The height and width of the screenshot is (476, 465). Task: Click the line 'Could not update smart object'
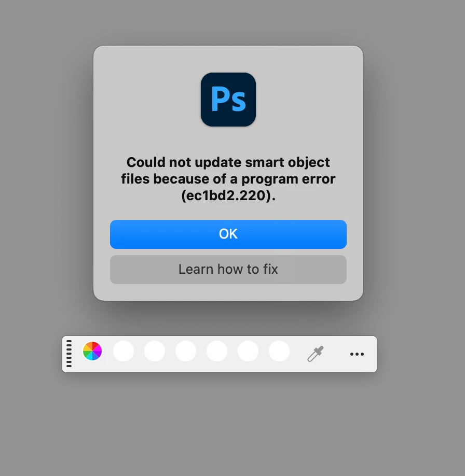(x=228, y=162)
